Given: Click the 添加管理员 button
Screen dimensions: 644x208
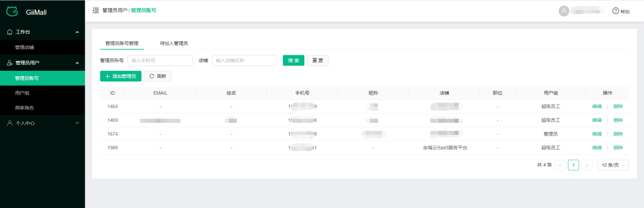Looking at the screenshot, I should (x=120, y=76).
